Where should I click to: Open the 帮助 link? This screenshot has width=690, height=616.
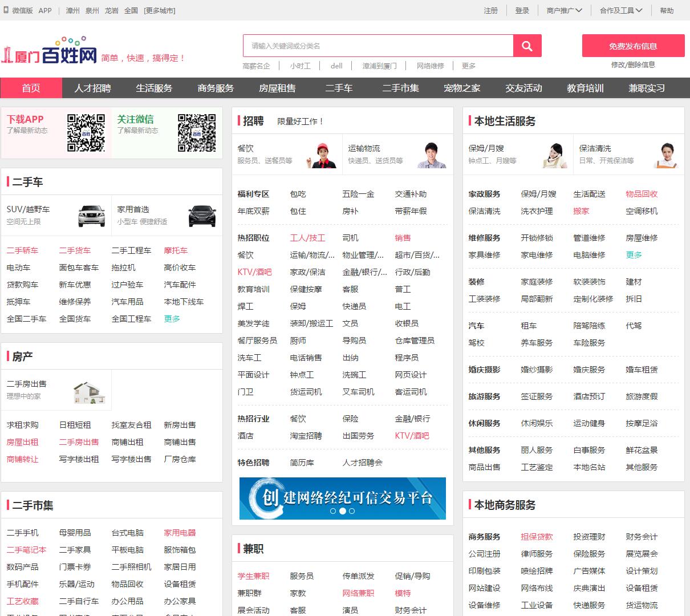point(667,10)
